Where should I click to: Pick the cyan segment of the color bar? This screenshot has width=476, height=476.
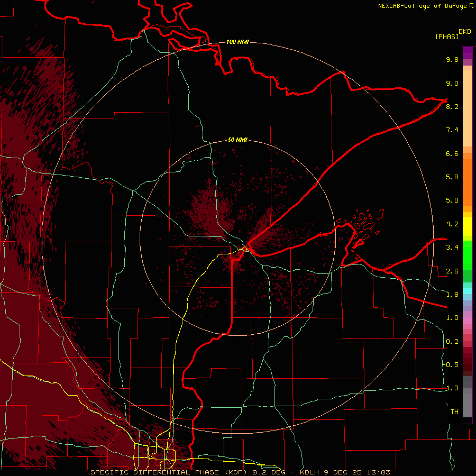[467, 291]
